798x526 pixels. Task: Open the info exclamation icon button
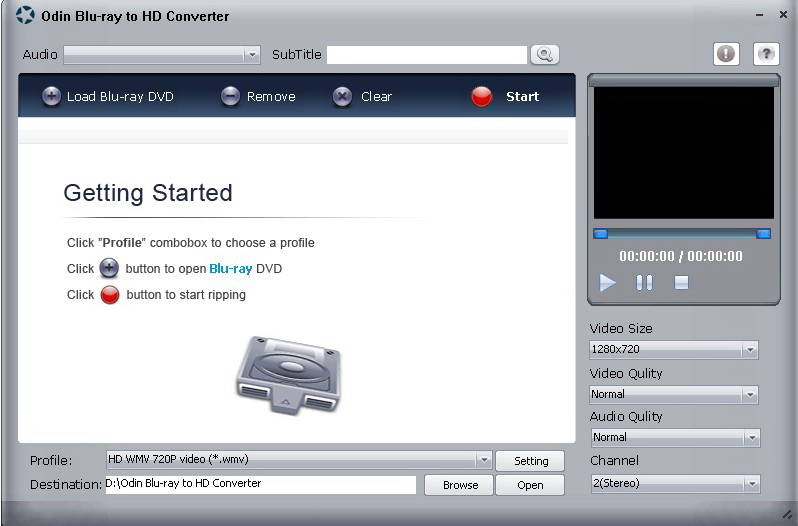click(x=726, y=53)
